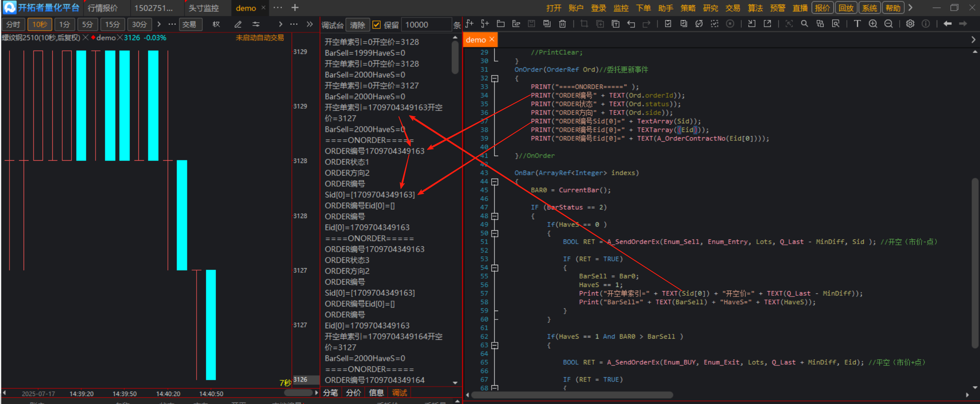The width and height of the screenshot is (980, 404).
Task: Toggle the 保留 checkbox in debug console
Action: pyautogui.click(x=376, y=25)
